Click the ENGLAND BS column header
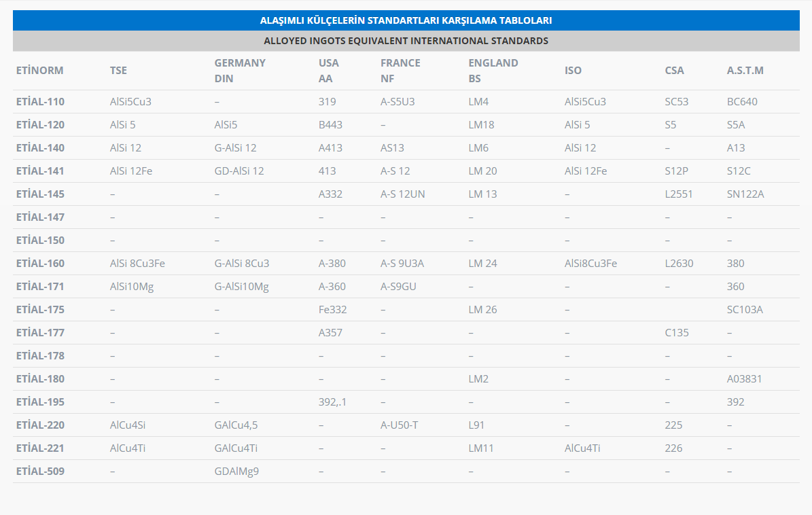The height and width of the screenshot is (515, 812). pyautogui.click(x=493, y=71)
